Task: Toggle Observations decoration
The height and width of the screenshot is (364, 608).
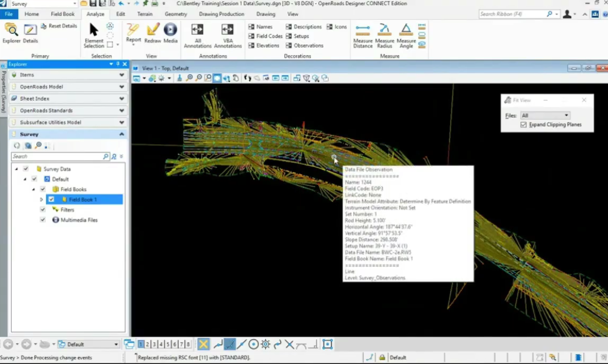Action: [305, 45]
